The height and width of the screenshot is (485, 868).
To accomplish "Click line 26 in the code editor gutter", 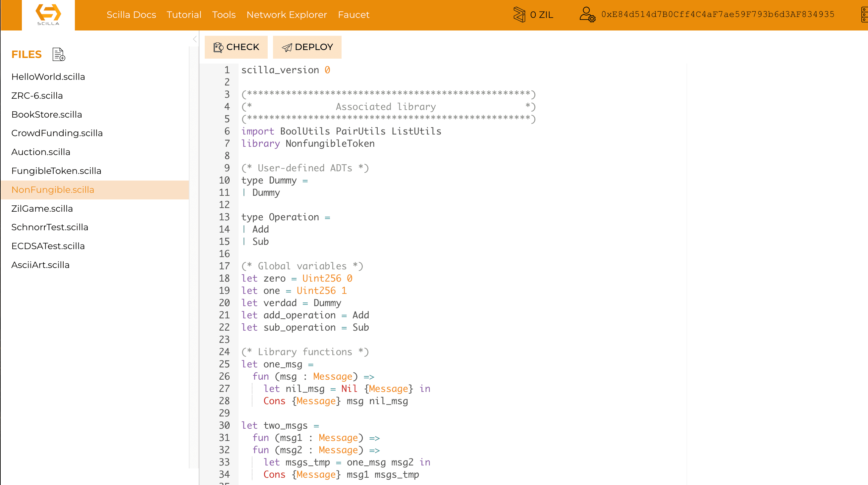I will coord(224,376).
